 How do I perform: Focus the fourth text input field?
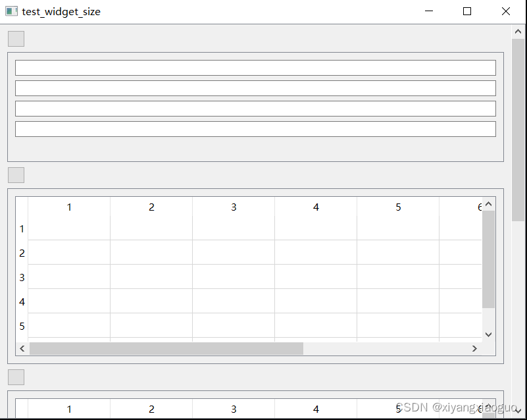[255, 129]
